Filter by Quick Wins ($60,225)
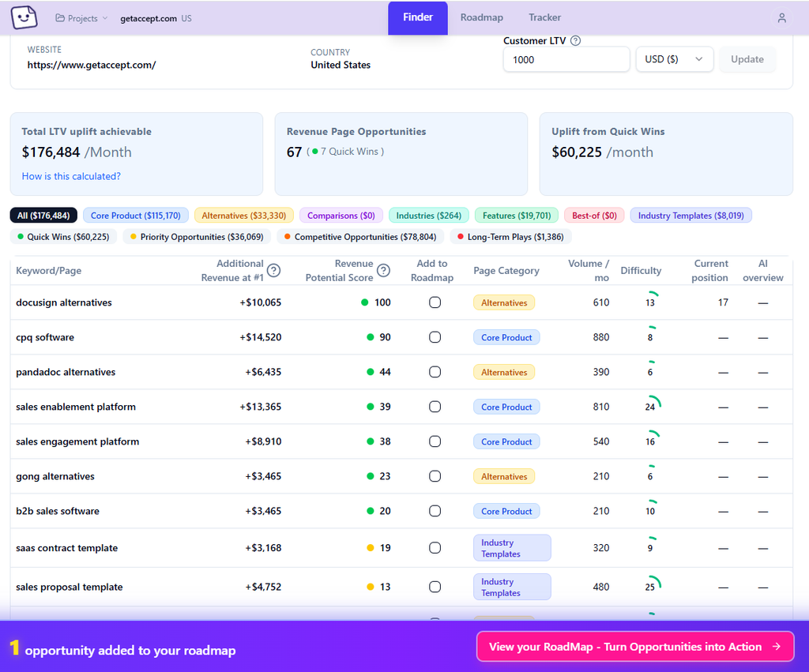 (63, 237)
